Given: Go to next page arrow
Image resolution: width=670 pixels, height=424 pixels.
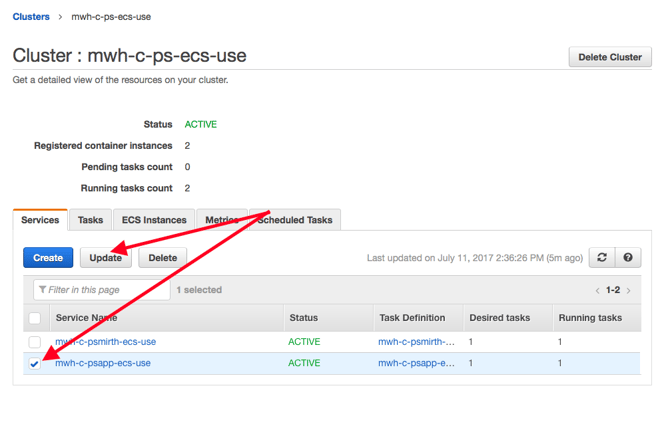Looking at the screenshot, I should (629, 291).
